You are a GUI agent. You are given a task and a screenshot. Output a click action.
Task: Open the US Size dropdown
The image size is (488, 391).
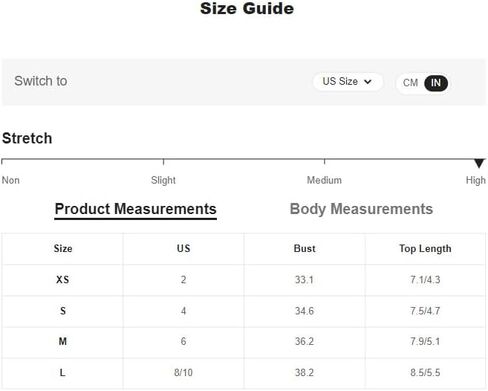[347, 82]
